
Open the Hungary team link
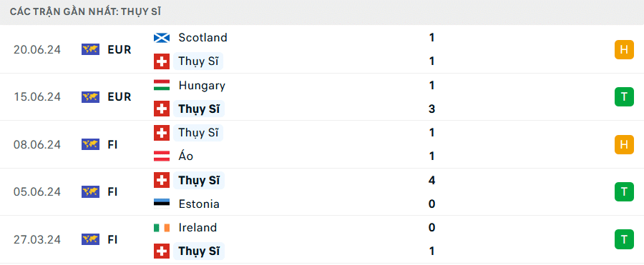pos(202,85)
